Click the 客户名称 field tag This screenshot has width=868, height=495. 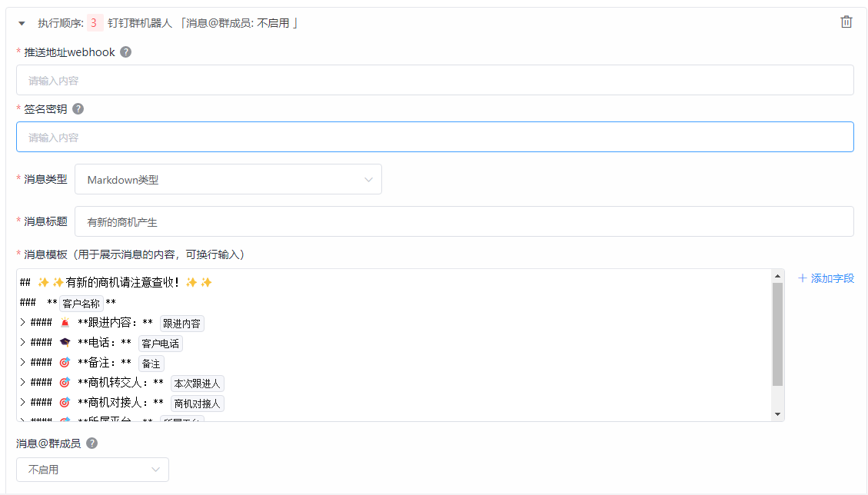pos(81,304)
